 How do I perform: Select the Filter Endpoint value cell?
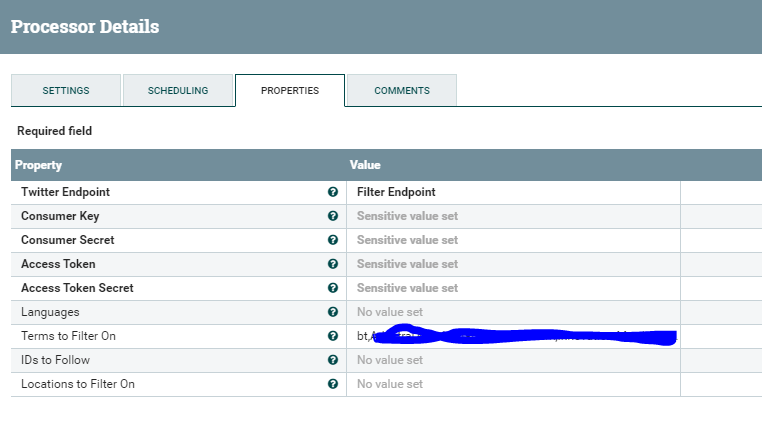513,192
